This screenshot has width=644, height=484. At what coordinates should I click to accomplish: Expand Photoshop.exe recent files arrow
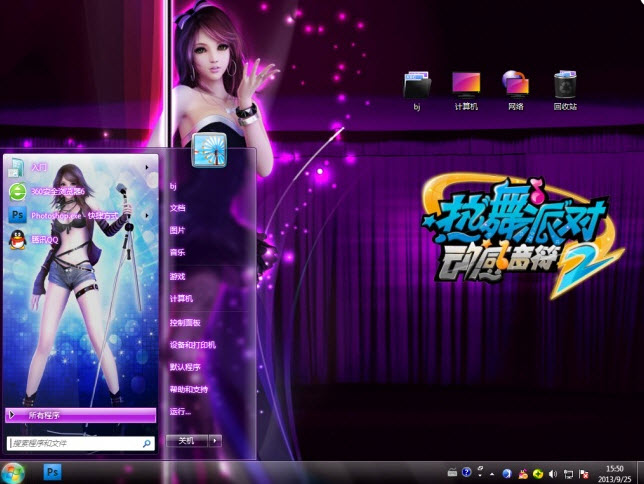coord(147,215)
